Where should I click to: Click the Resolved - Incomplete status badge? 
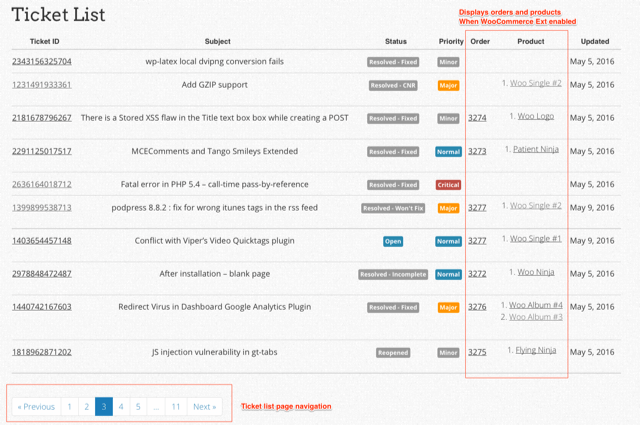(393, 274)
